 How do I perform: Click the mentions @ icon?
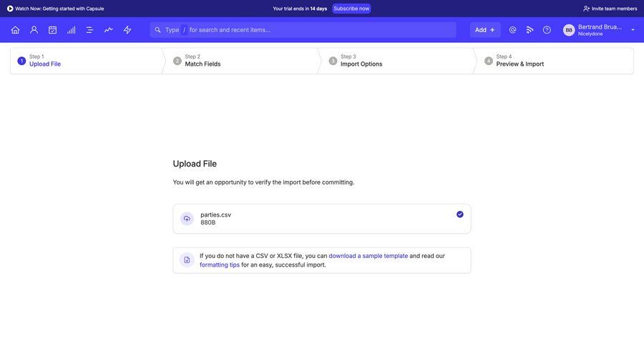tap(512, 30)
